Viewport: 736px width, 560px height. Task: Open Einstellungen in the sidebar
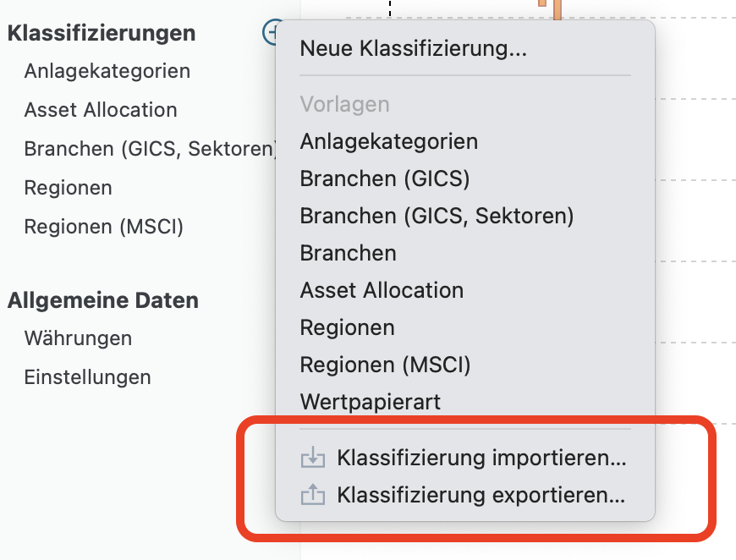[x=87, y=377]
